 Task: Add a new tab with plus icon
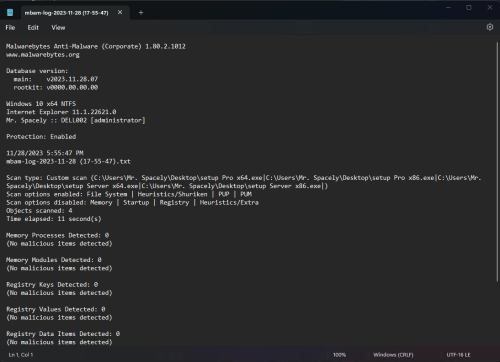[141, 13]
